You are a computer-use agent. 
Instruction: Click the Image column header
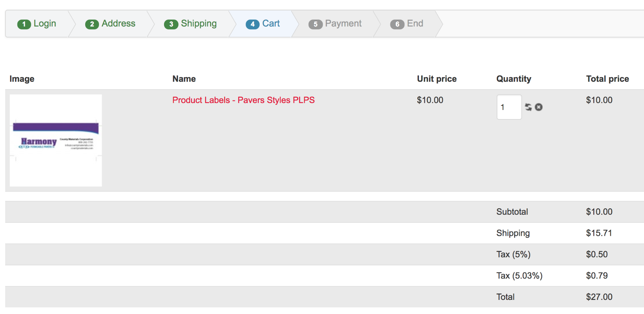pyautogui.click(x=22, y=79)
